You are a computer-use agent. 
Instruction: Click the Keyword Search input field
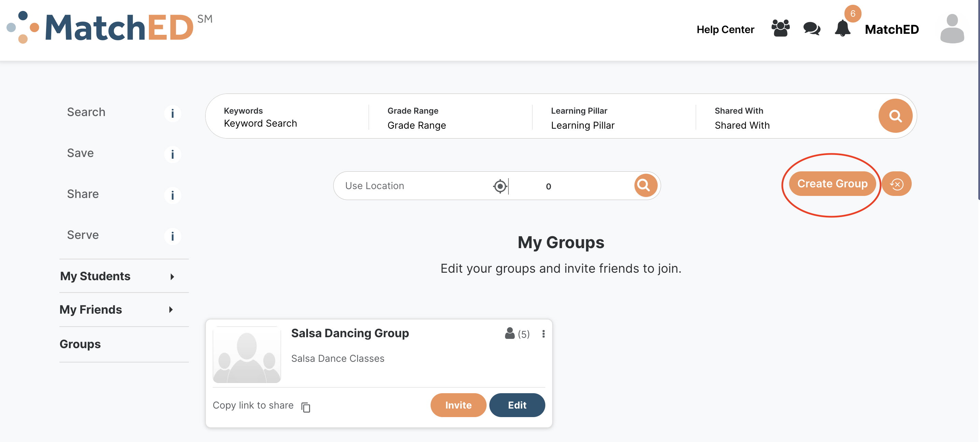pyautogui.click(x=260, y=123)
